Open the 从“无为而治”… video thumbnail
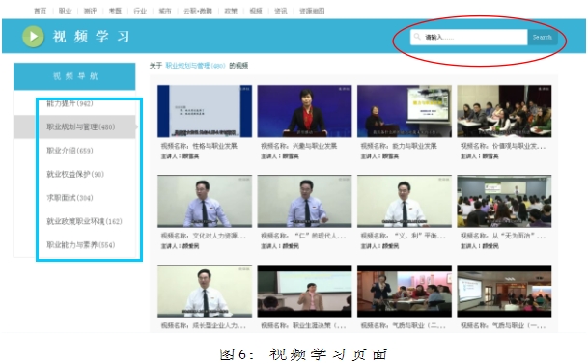 pyautogui.click(x=504, y=201)
